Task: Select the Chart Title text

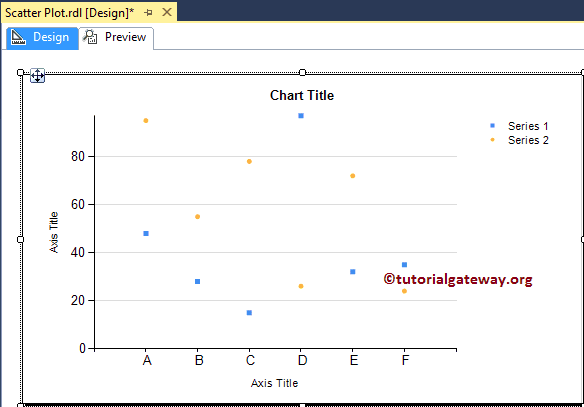Action: pos(302,95)
